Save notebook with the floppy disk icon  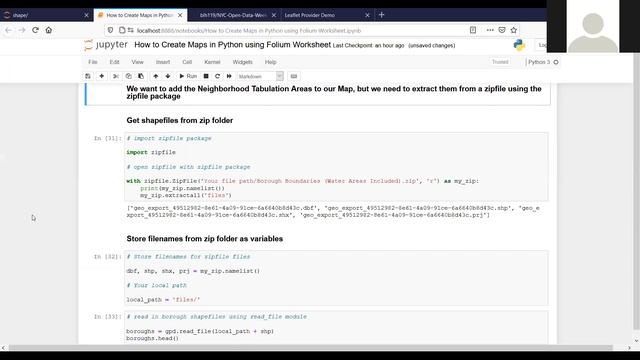88,76
